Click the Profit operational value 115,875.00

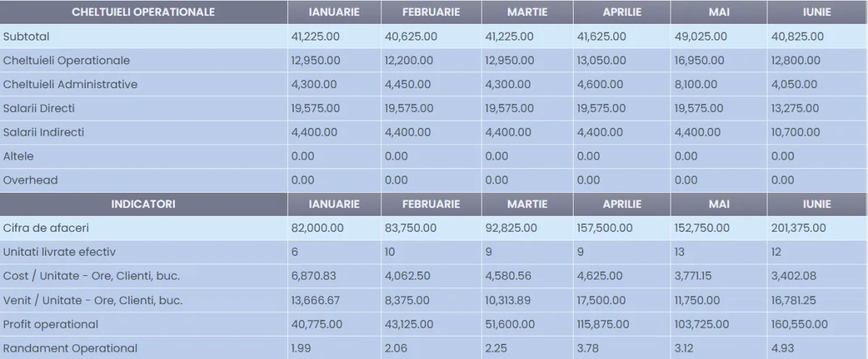[x=605, y=324]
